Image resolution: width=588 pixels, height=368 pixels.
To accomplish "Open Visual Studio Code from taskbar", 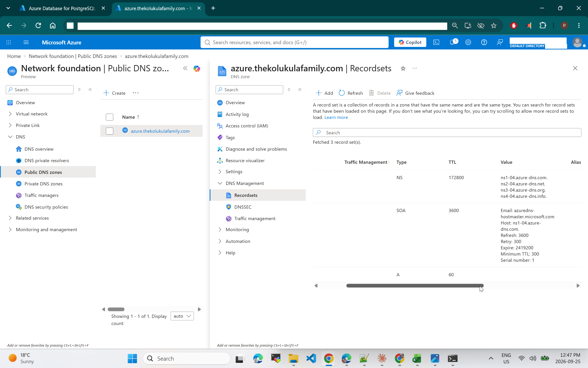I will coord(311,358).
